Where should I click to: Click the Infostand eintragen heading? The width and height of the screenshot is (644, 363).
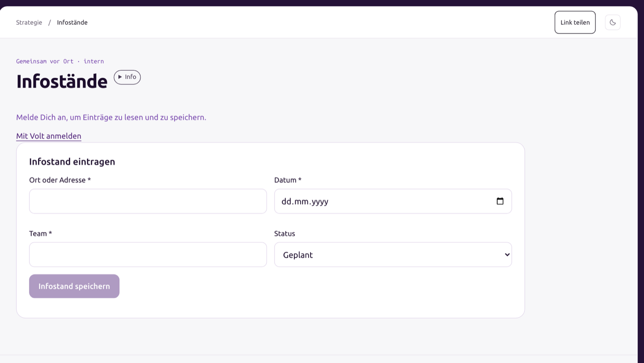coord(72,162)
